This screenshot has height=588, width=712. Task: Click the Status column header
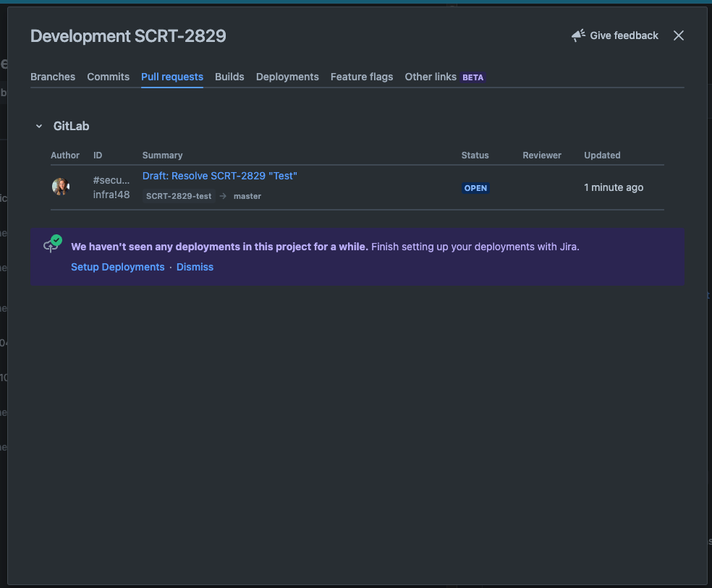pyautogui.click(x=475, y=155)
